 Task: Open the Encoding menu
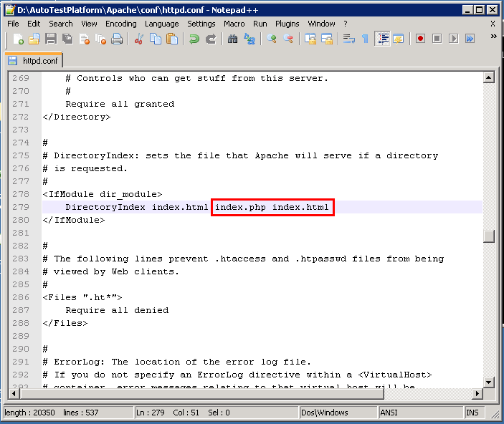120,24
